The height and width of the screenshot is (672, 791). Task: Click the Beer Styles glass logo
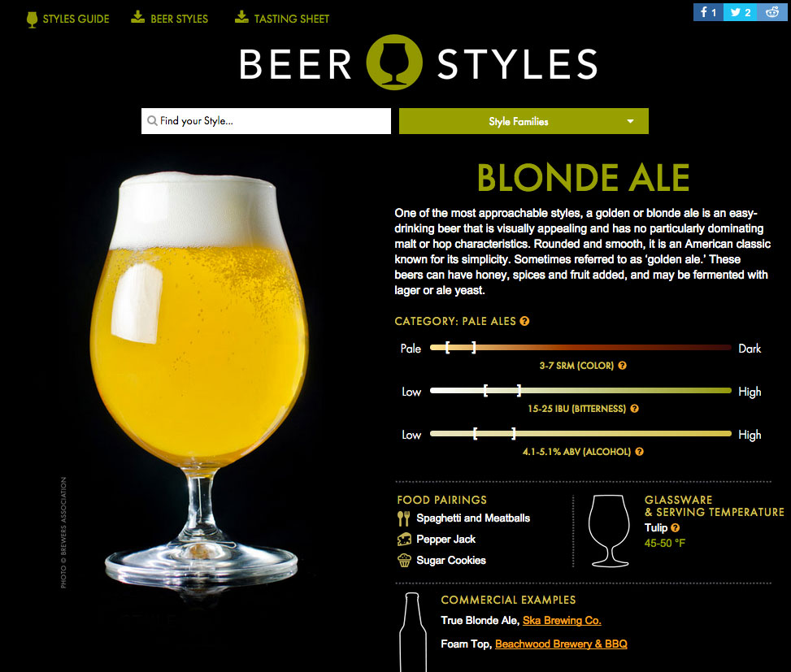394,63
